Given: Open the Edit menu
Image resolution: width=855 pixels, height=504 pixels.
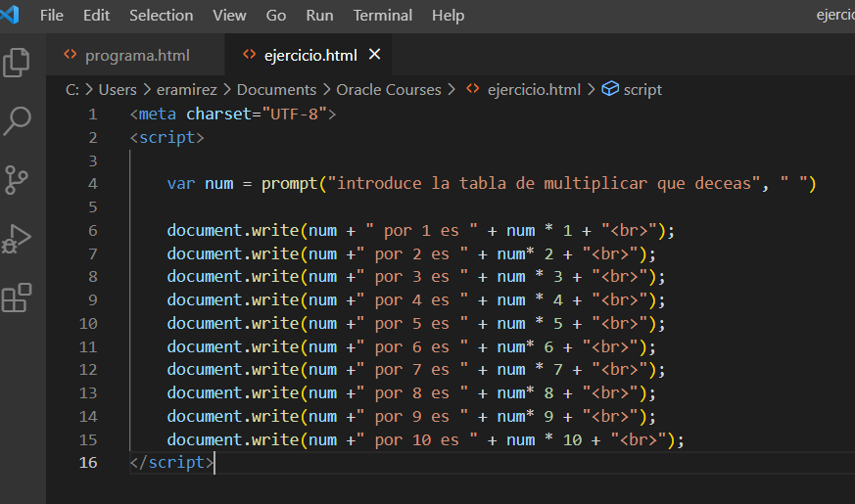Looking at the screenshot, I should [97, 16].
